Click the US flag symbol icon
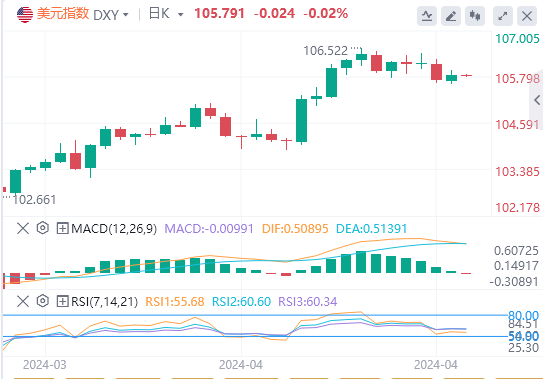This screenshot has height=379, width=543. pyautogui.click(x=25, y=15)
